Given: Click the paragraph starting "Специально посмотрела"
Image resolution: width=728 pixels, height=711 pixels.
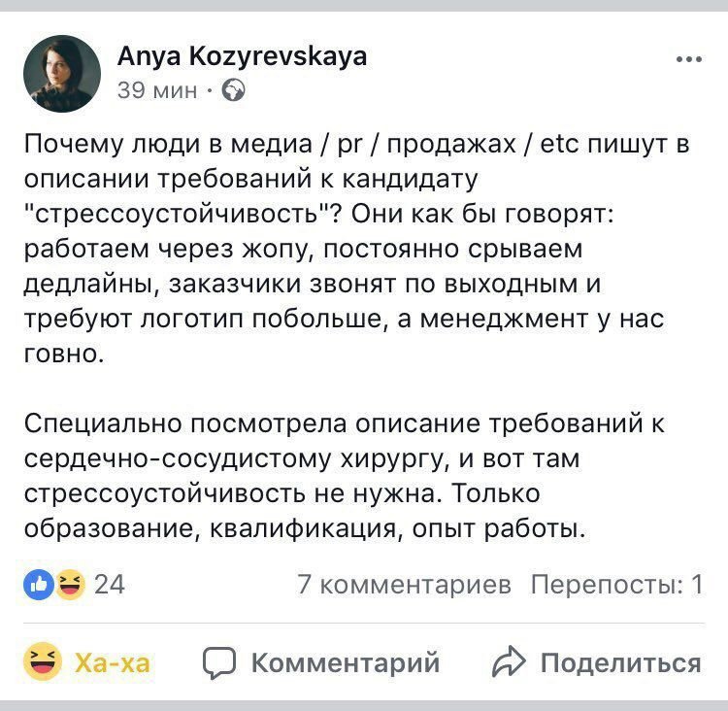Looking at the screenshot, I should pyautogui.click(x=349, y=477).
